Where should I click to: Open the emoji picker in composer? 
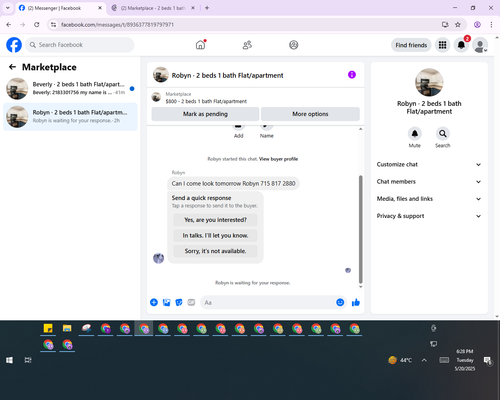[x=340, y=302]
